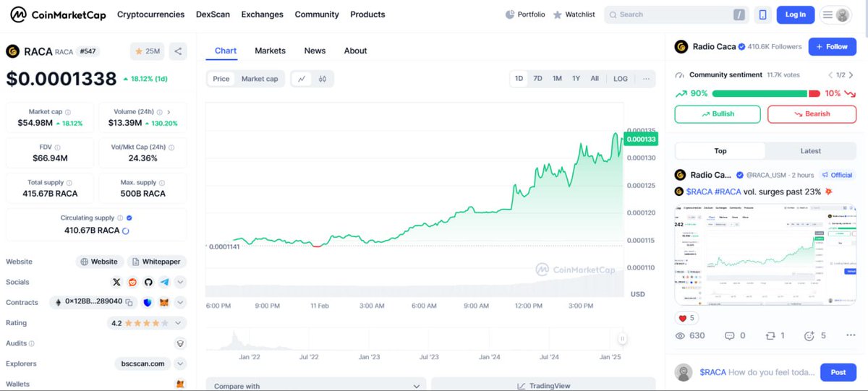Open DexScan menu

coord(213,14)
